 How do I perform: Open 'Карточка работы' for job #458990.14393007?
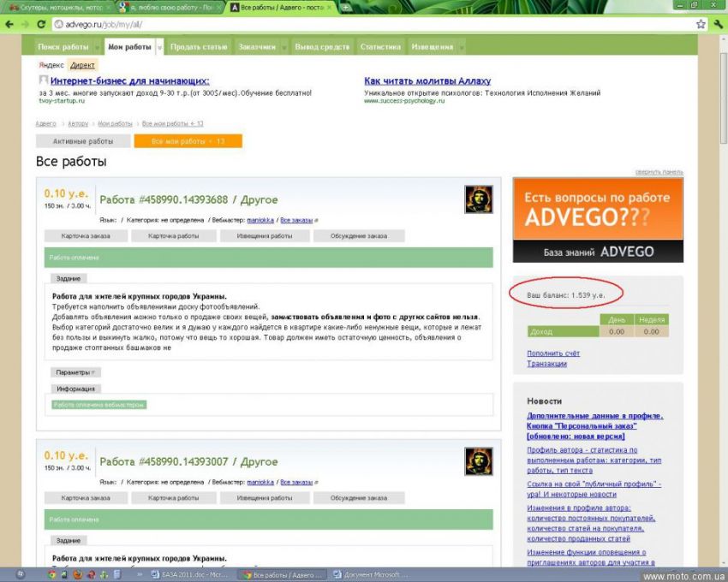[174, 498]
